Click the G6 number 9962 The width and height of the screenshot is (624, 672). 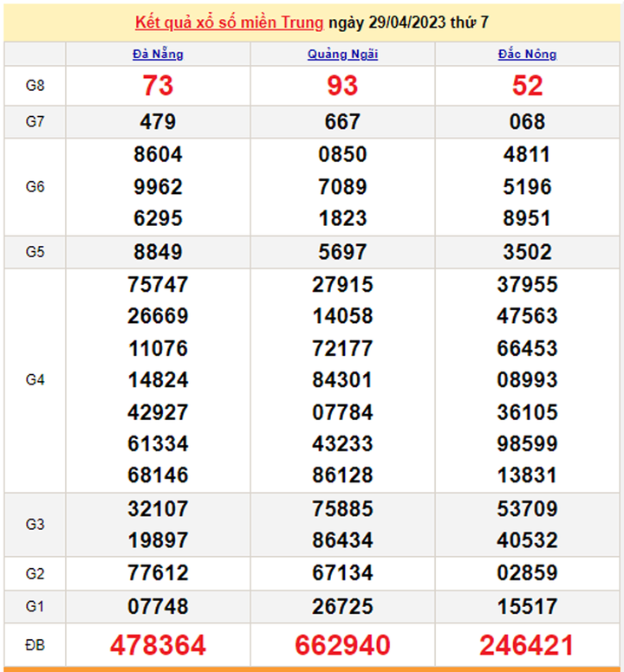click(158, 186)
